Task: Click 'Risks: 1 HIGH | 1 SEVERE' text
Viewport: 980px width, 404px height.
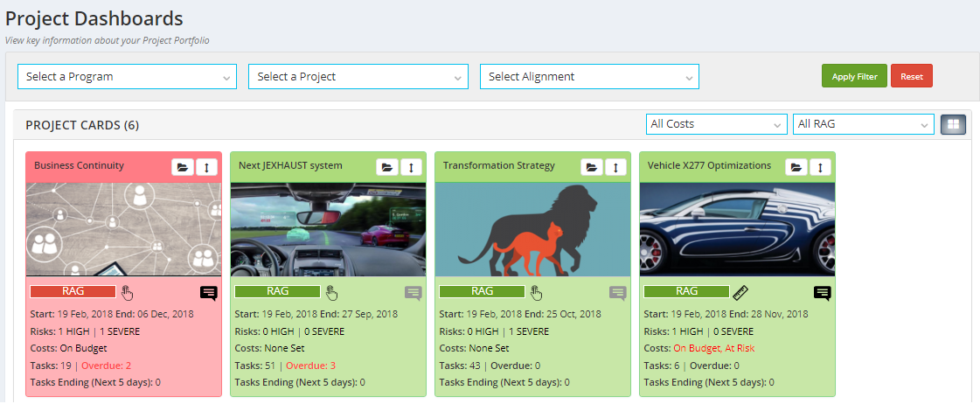Action: (x=85, y=331)
